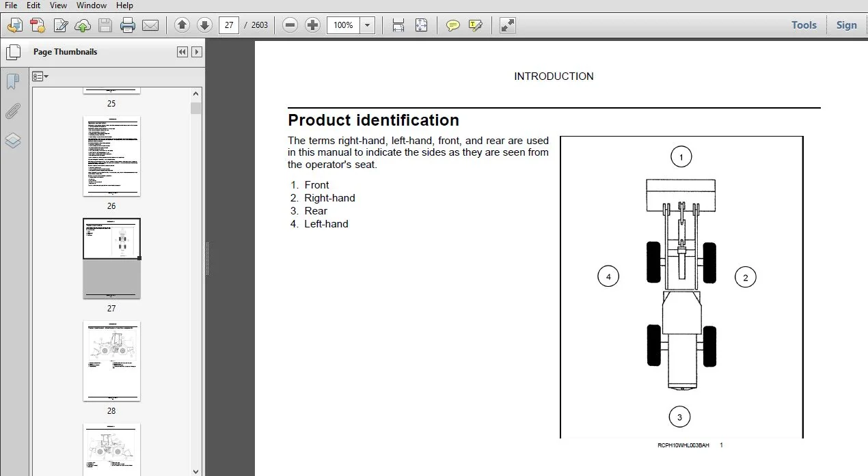Select the Highlight text tool
The width and height of the screenshot is (868, 476).
[x=476, y=25]
